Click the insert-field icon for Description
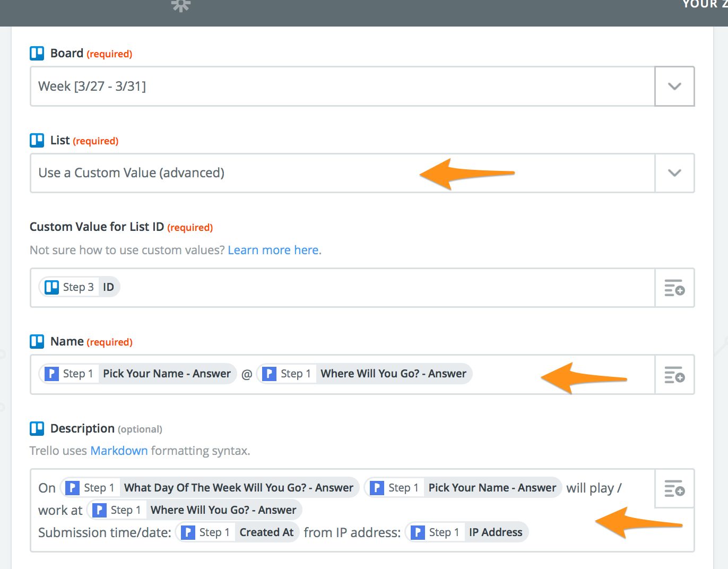Viewport: 728px width, 569px height. (674, 488)
